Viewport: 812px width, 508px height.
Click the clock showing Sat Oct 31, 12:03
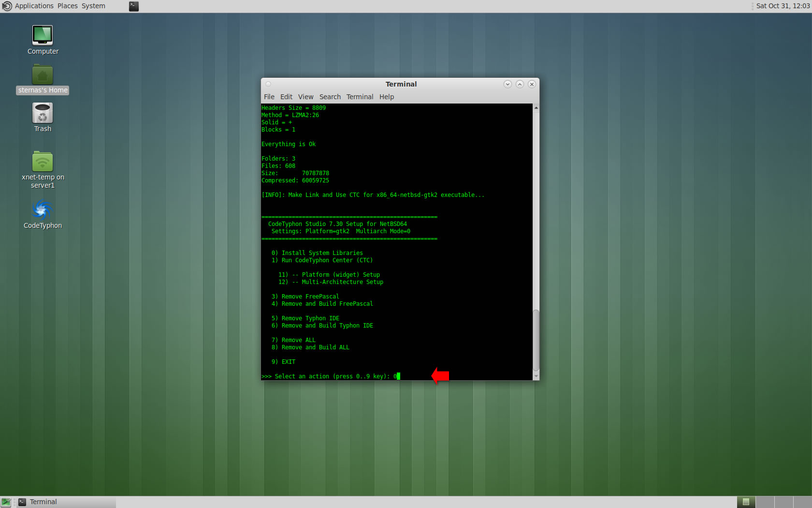pyautogui.click(x=783, y=6)
